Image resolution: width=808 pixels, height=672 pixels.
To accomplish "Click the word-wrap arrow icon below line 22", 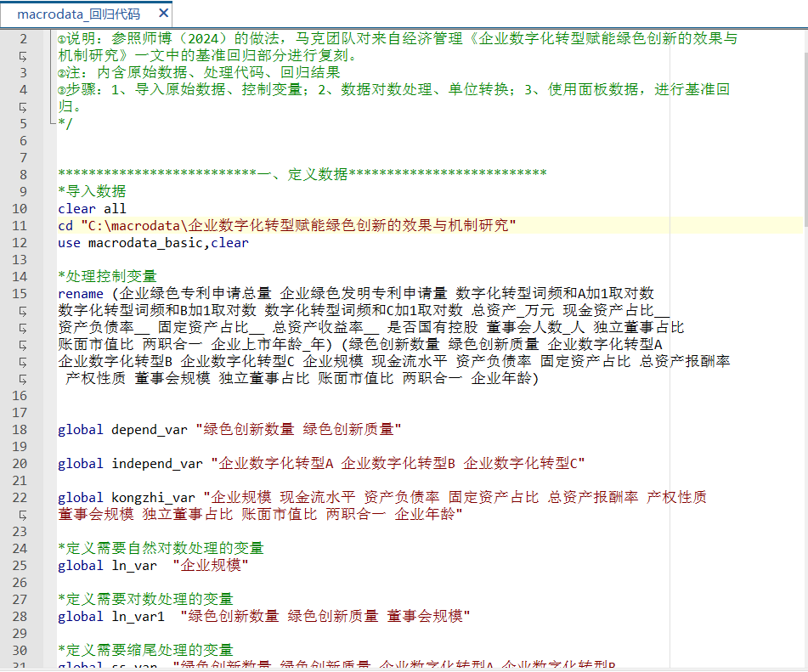I will click(22, 515).
